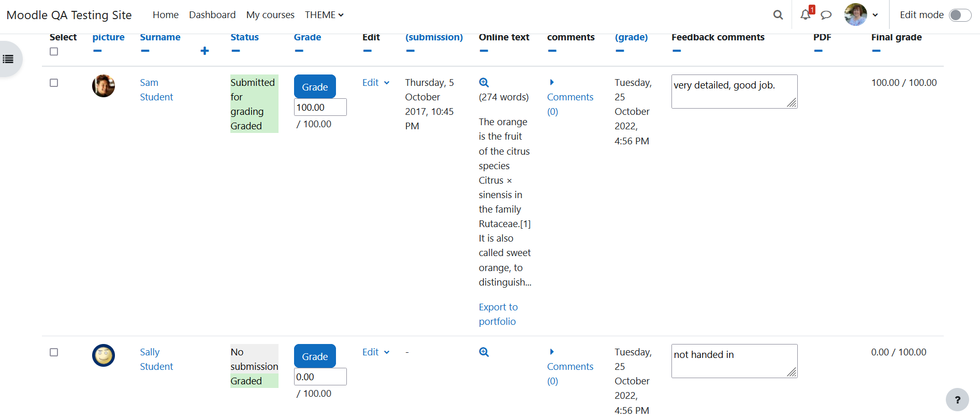Open the notifications bell
This screenshot has width=980, height=419.
[x=806, y=15]
